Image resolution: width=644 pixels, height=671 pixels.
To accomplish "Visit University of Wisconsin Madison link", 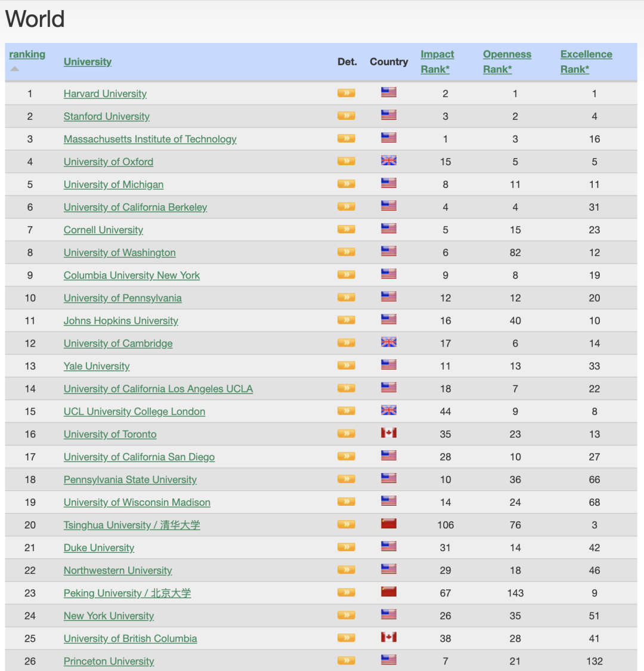I will pos(137,502).
